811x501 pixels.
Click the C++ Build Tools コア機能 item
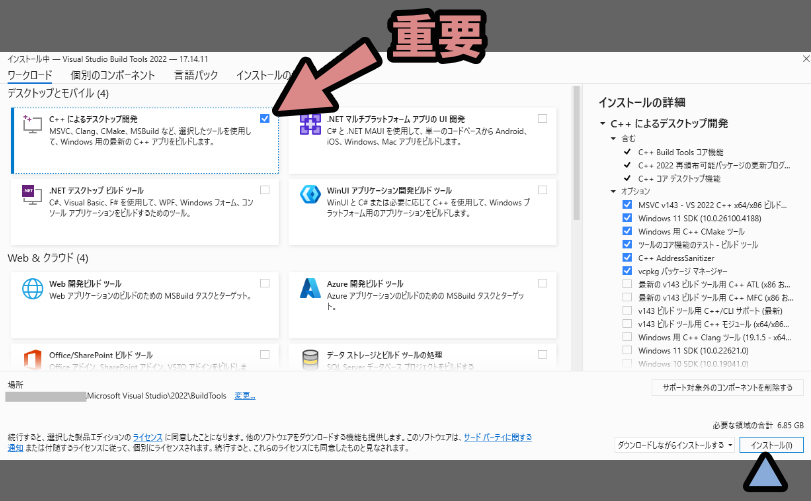681,152
